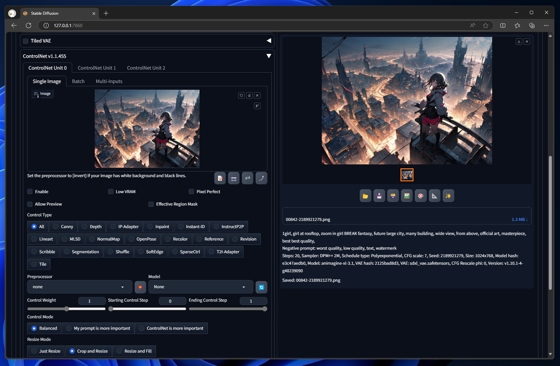Viewport: 560px width, 366px height.
Task: Open browser settings and more menu
Action: coord(546,25)
